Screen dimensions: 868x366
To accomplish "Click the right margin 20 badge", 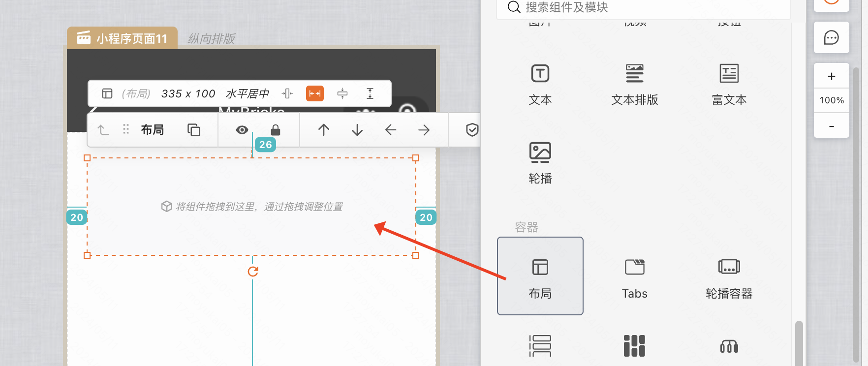I will point(426,217).
